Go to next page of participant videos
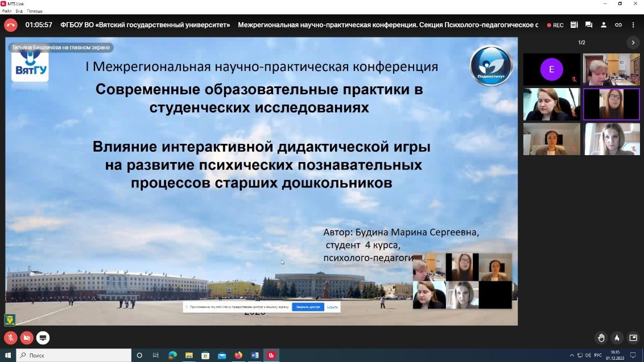Image resolution: width=644 pixels, height=362 pixels. click(x=633, y=43)
